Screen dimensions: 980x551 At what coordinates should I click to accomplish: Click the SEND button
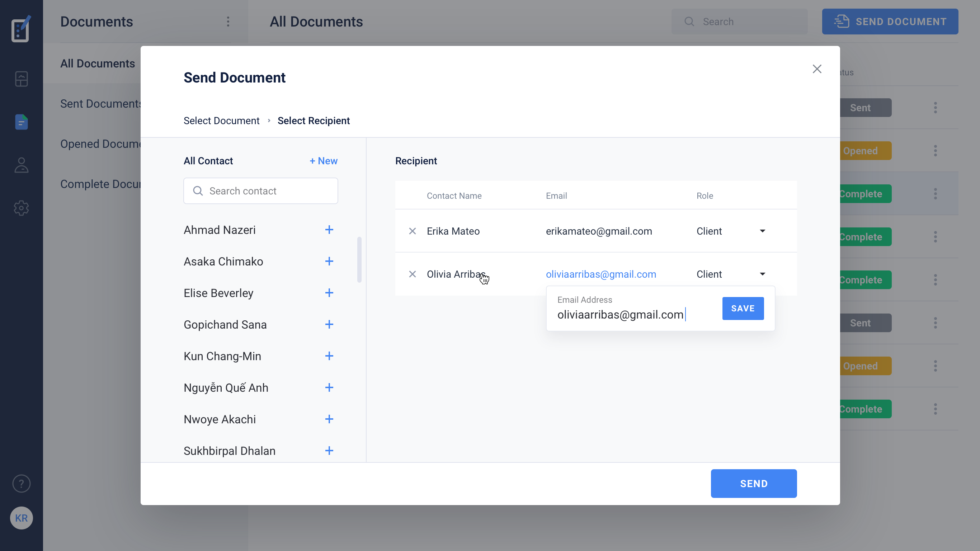[753, 484]
